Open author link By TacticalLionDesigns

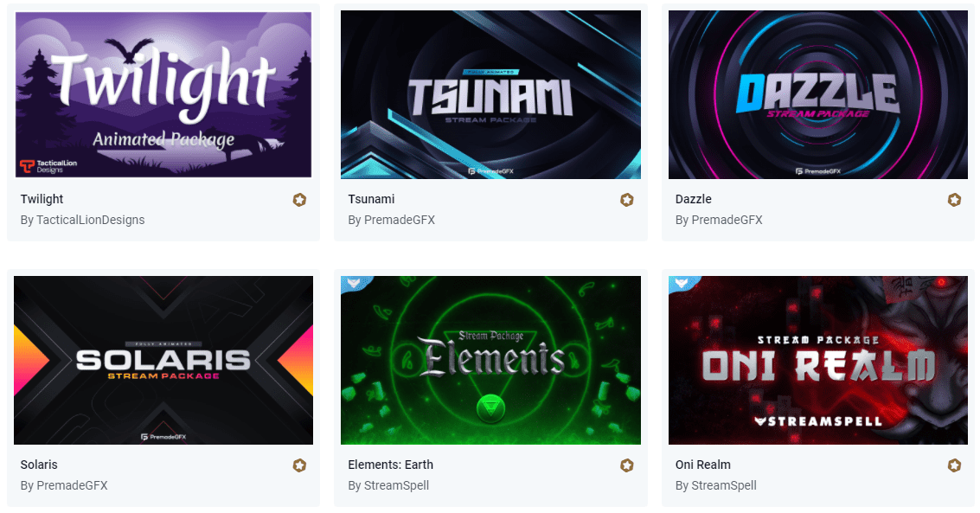tap(82, 220)
